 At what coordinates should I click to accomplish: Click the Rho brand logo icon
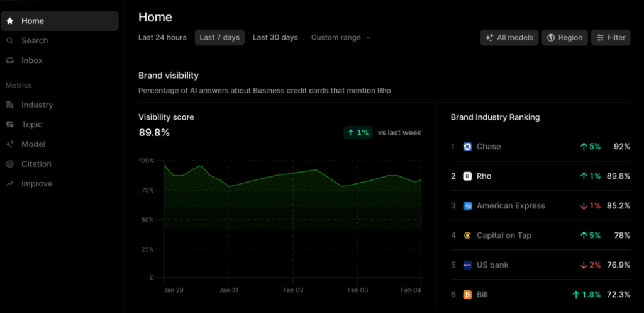point(467,176)
